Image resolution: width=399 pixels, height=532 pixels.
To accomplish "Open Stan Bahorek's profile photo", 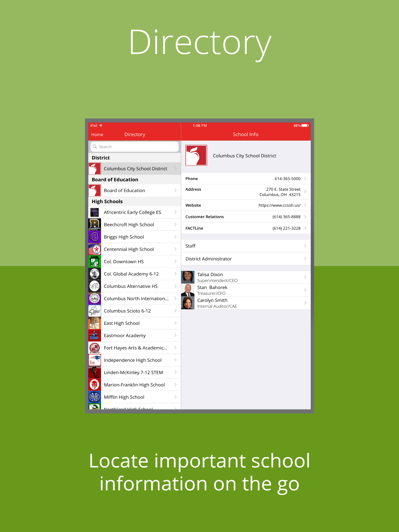I will 188,290.
